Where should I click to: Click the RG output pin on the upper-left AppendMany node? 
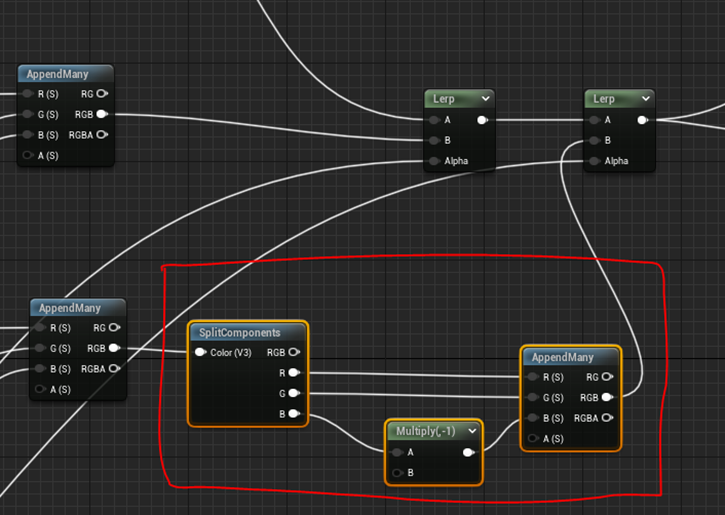point(102,94)
